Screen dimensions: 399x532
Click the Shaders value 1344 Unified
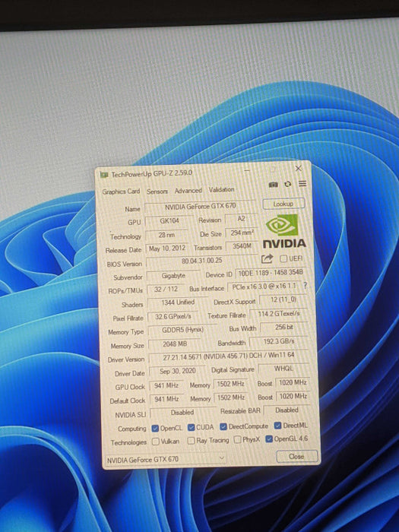(x=178, y=302)
